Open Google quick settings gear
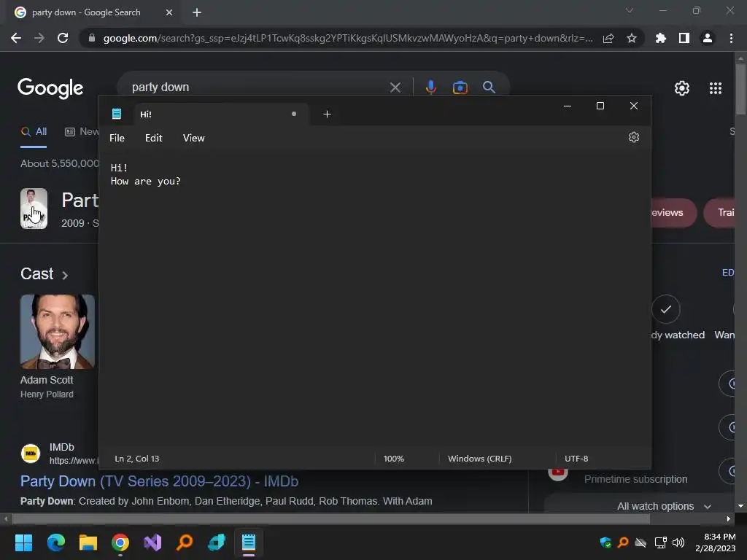Screen dimensions: 747x560 pyautogui.click(x=682, y=88)
